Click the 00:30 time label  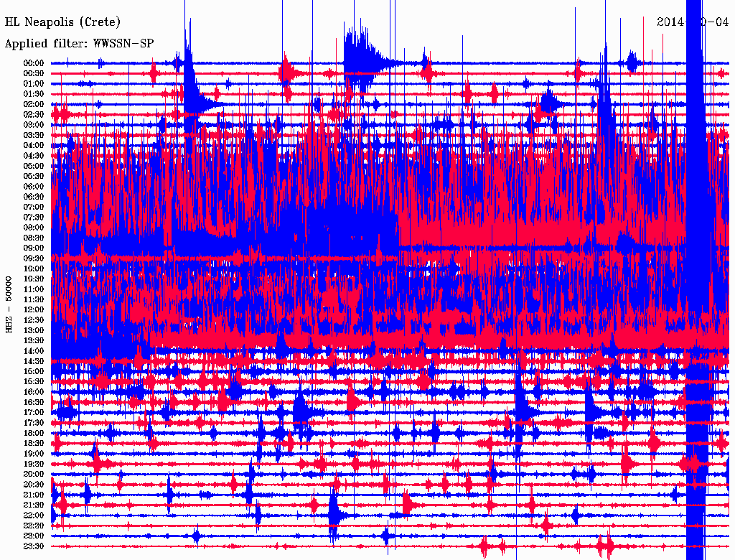[34, 74]
